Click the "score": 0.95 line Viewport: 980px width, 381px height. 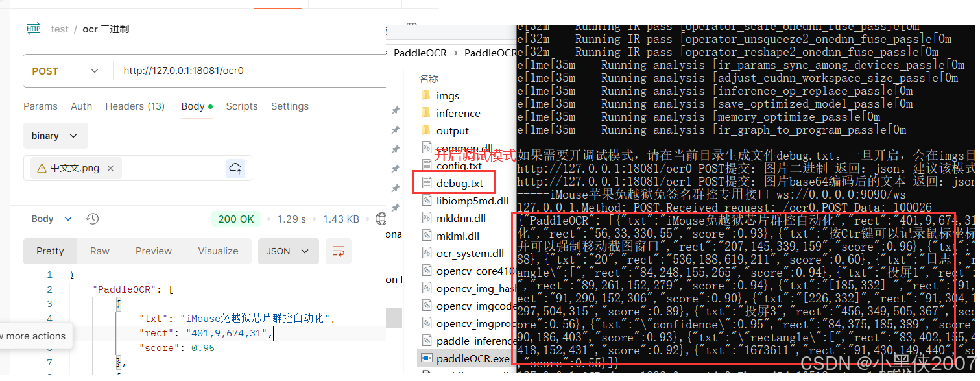[x=177, y=348]
